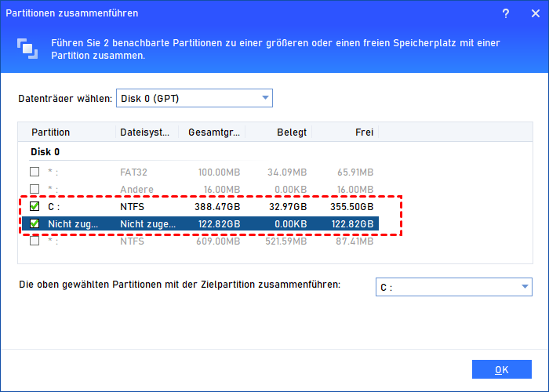Check the FAT32 partition checkbox
The height and width of the screenshot is (392, 549).
35,172
